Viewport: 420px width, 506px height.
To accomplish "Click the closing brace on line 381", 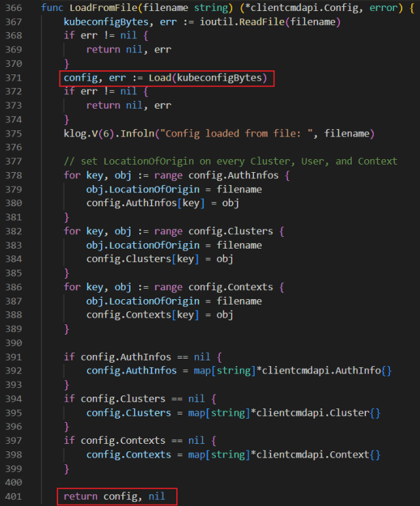I will pyautogui.click(x=66, y=217).
